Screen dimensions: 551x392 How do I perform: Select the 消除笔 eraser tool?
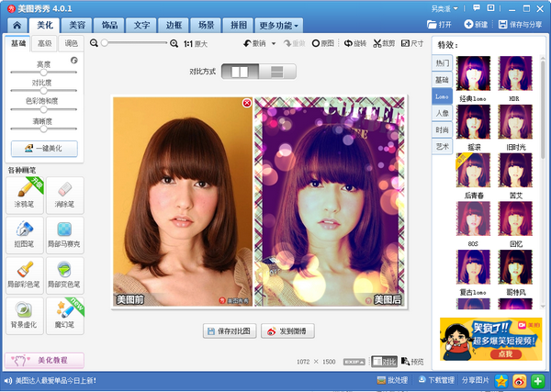tap(64, 196)
